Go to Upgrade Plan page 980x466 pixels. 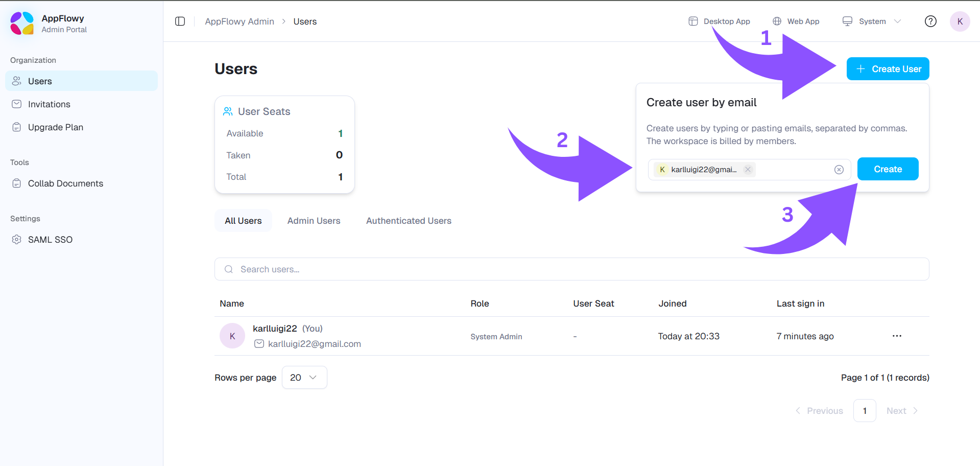[x=55, y=127]
